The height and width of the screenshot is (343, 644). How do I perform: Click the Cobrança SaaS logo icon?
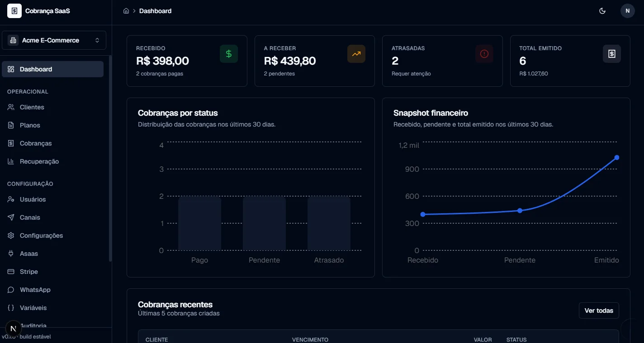coord(14,11)
